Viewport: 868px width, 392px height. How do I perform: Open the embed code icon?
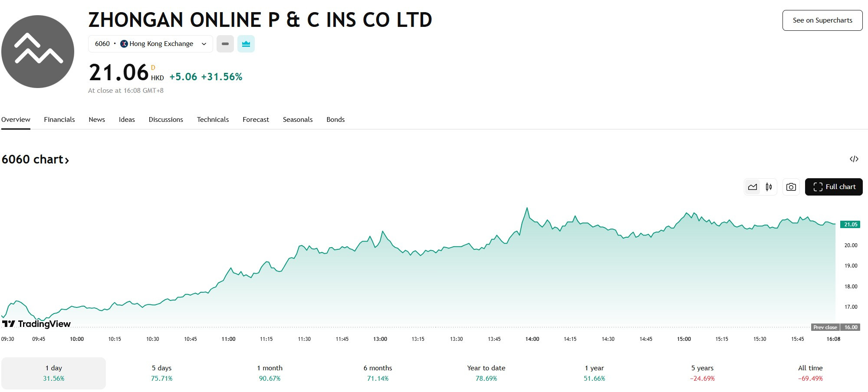click(854, 159)
